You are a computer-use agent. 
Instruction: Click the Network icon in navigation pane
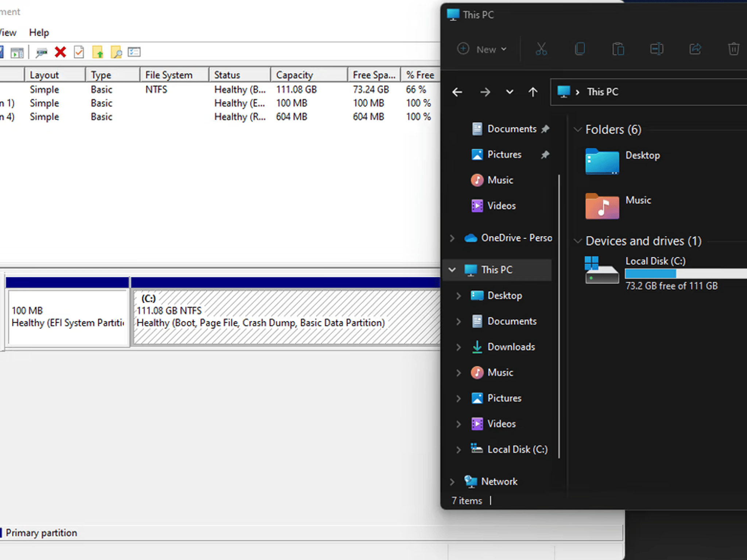pyautogui.click(x=471, y=482)
